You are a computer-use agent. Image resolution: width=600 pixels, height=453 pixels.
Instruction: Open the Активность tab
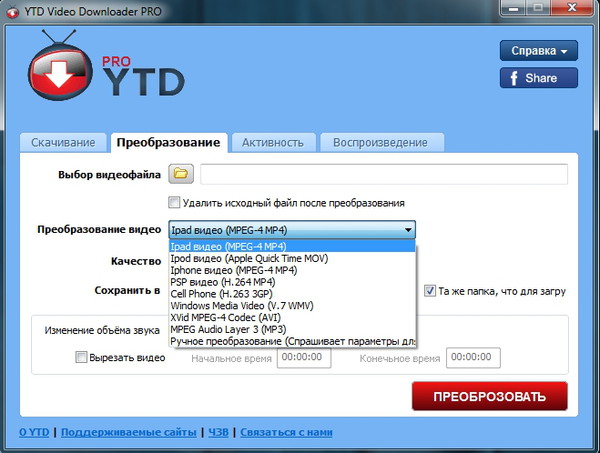tap(272, 142)
